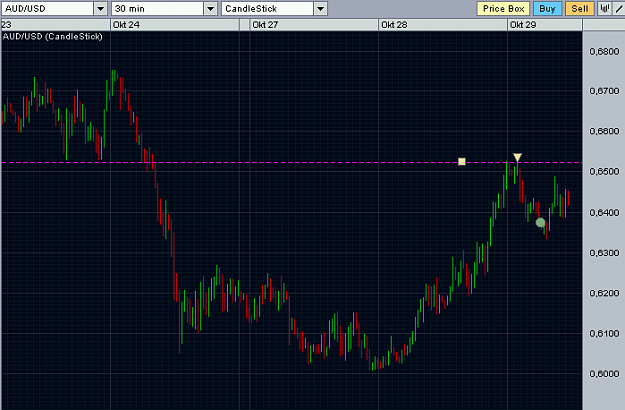Open the AUD/USD symbol dropdown arrow
The height and width of the screenshot is (410, 625).
100,9
